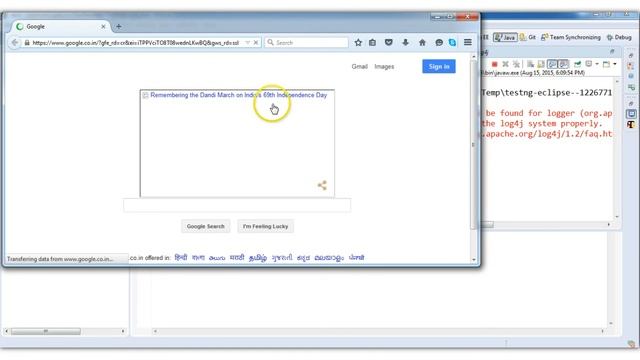The height and width of the screenshot is (360, 640).
Task: Select console line 'Temp\testng-eclipse--1226771'
Action: (547, 93)
